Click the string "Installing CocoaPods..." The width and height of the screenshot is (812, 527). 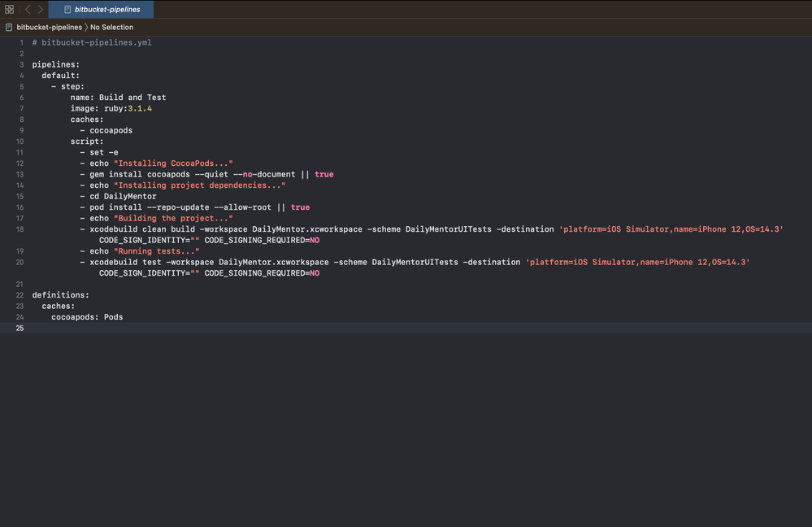(173, 163)
